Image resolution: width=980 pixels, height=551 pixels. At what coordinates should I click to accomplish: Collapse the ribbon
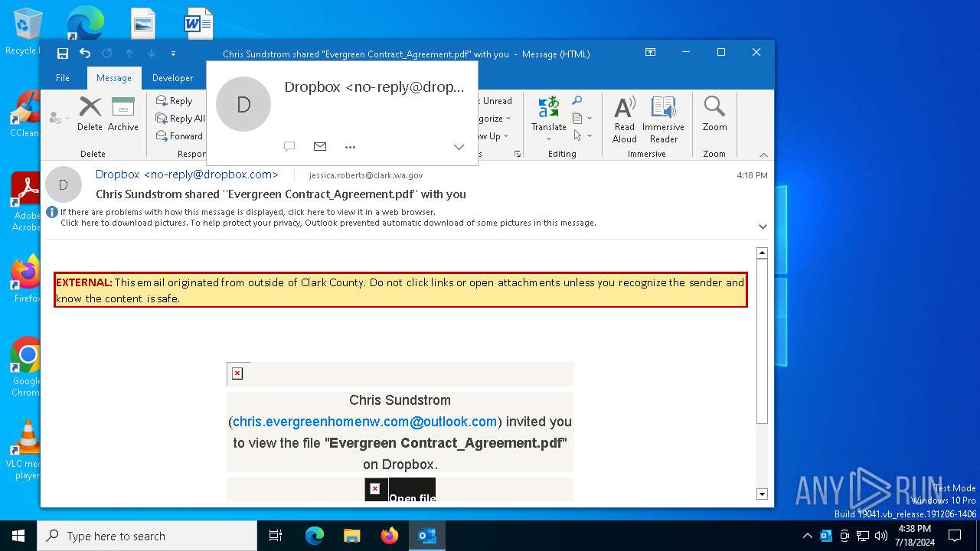pos(763,154)
